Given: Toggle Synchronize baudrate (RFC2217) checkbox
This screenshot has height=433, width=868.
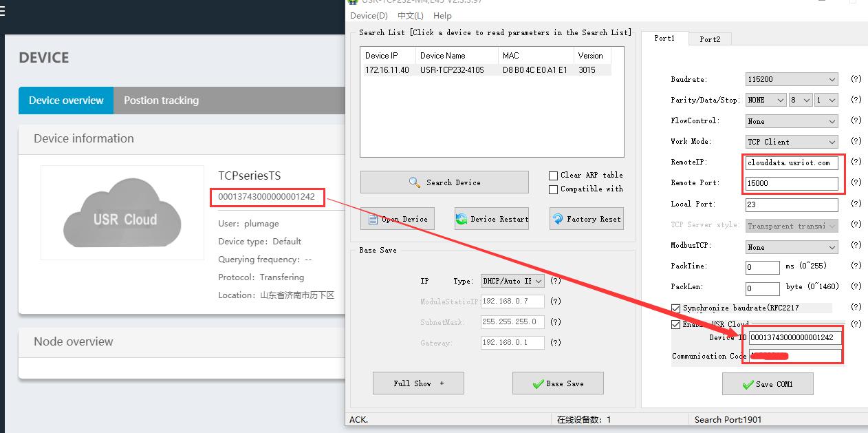Looking at the screenshot, I should coord(675,308).
